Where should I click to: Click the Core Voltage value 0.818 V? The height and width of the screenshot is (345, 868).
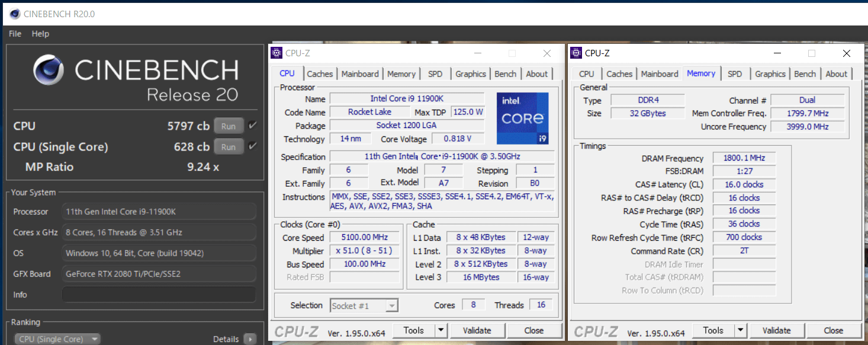click(458, 139)
